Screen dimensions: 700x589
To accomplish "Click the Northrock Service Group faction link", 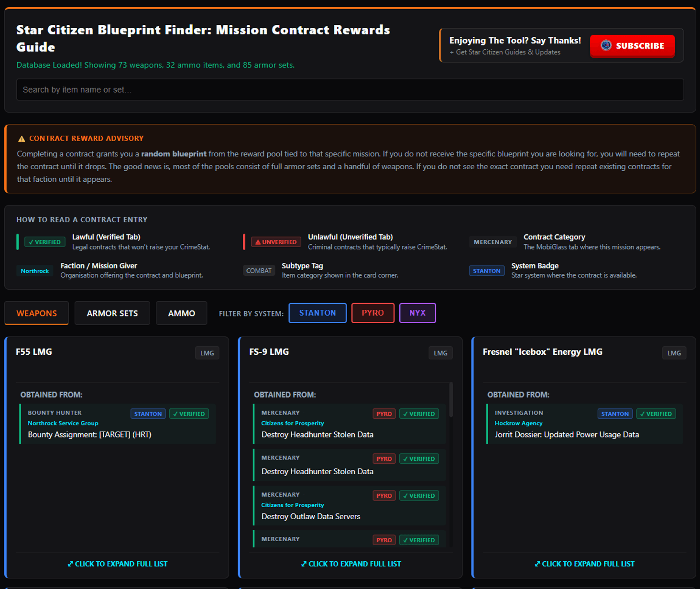I will [x=63, y=423].
